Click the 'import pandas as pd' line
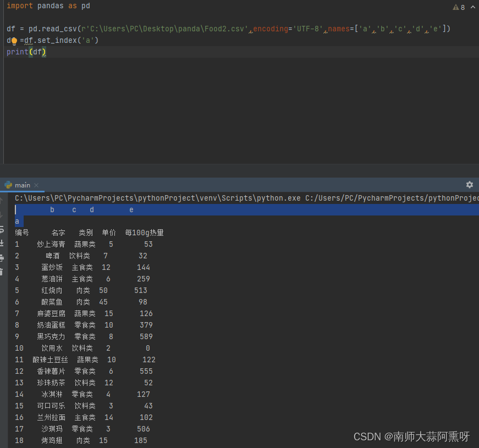Viewport: 479px width, 448px height. click(48, 6)
